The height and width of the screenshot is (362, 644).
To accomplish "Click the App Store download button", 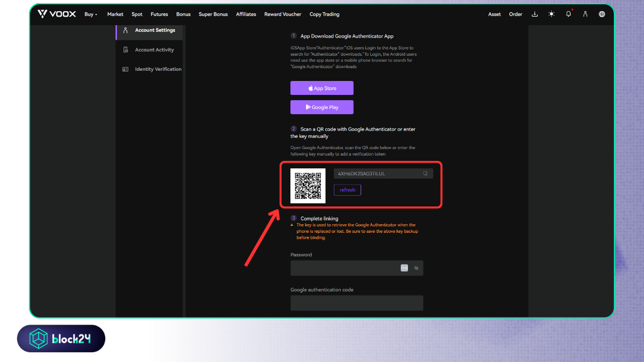I will [322, 88].
